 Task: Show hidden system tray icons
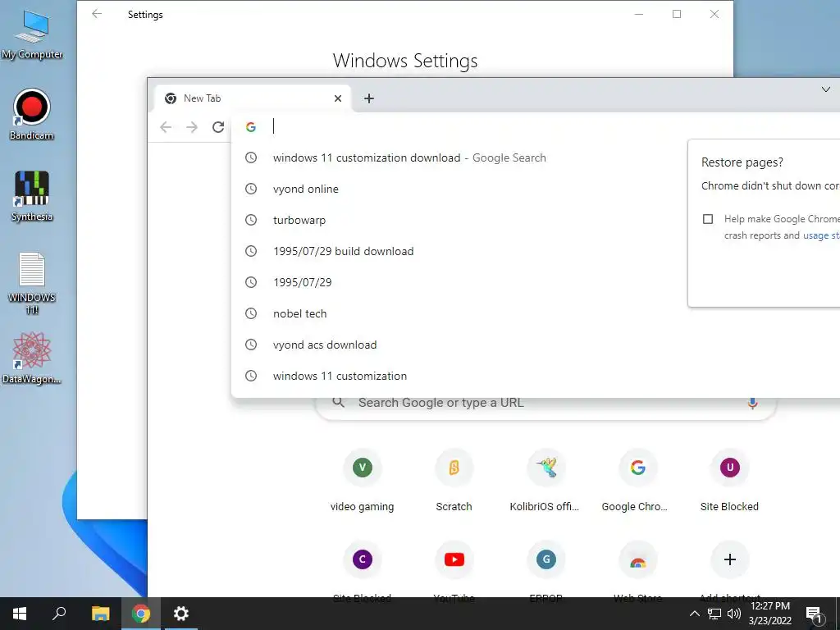(x=694, y=614)
